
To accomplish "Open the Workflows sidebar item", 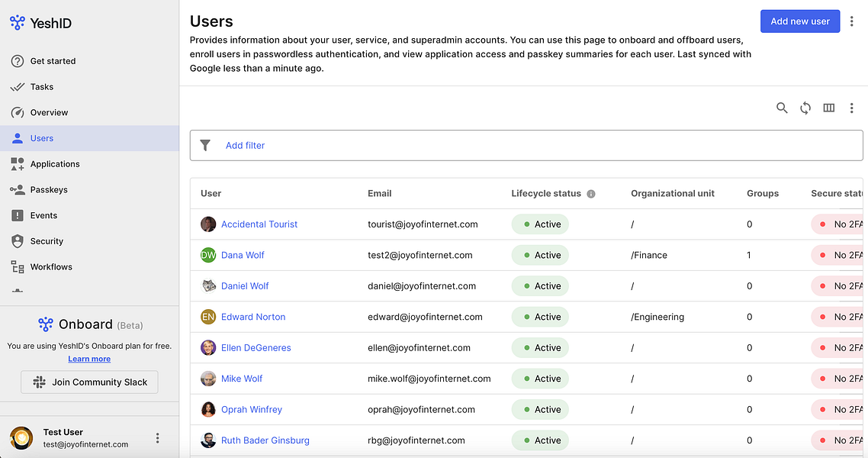I will (51, 267).
